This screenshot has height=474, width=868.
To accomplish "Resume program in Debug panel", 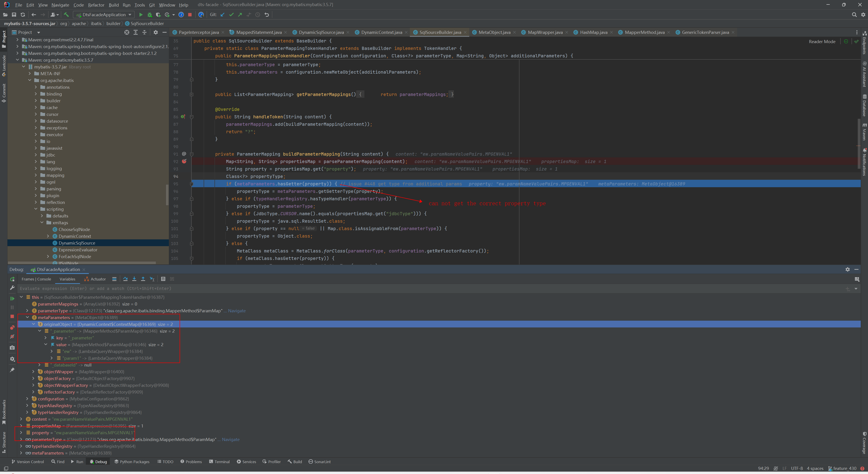I will pyautogui.click(x=12, y=299).
